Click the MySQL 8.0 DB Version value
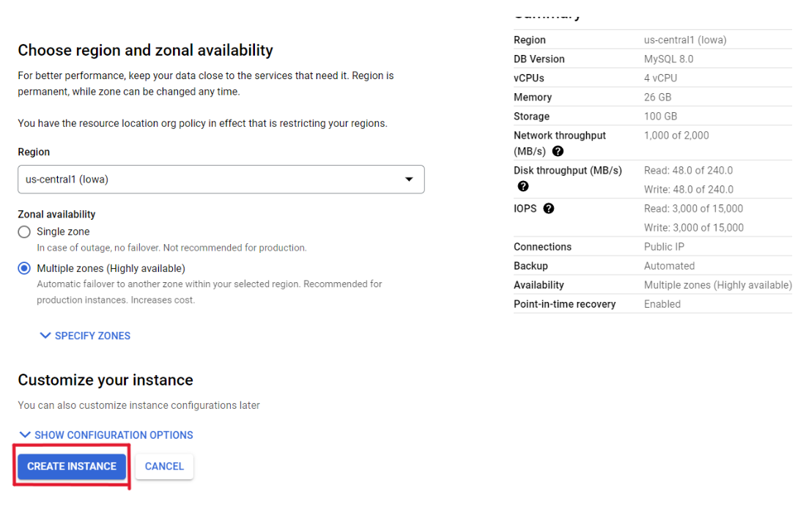This screenshot has height=532, width=806. [668, 59]
